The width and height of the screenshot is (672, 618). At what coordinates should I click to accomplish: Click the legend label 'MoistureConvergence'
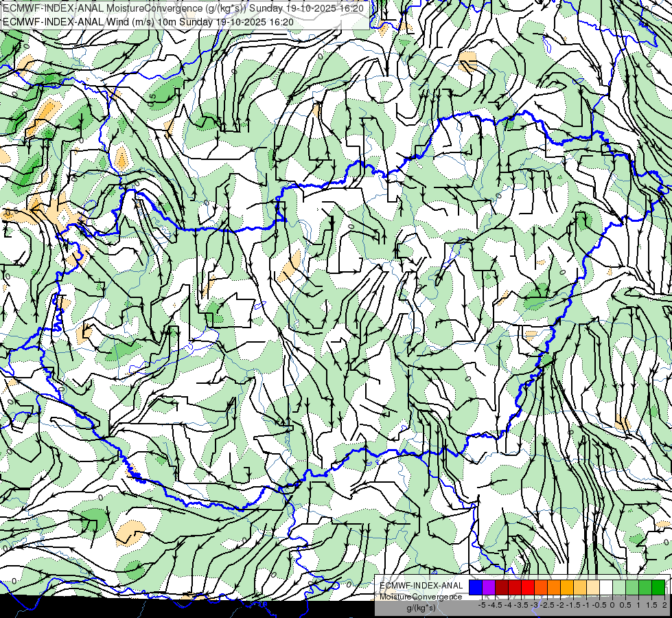click(x=421, y=597)
